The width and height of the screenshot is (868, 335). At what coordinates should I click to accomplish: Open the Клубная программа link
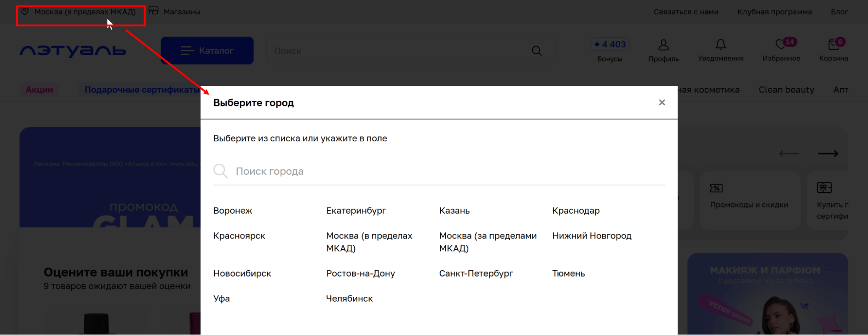(x=774, y=12)
